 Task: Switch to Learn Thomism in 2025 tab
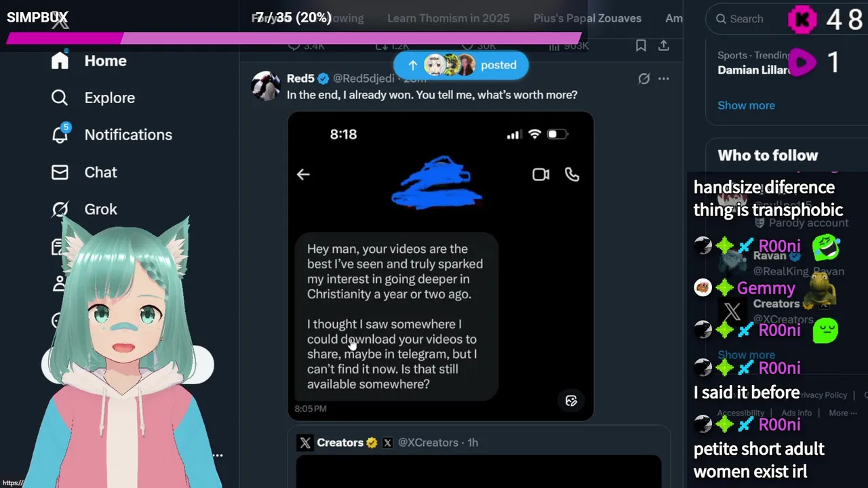pos(448,18)
